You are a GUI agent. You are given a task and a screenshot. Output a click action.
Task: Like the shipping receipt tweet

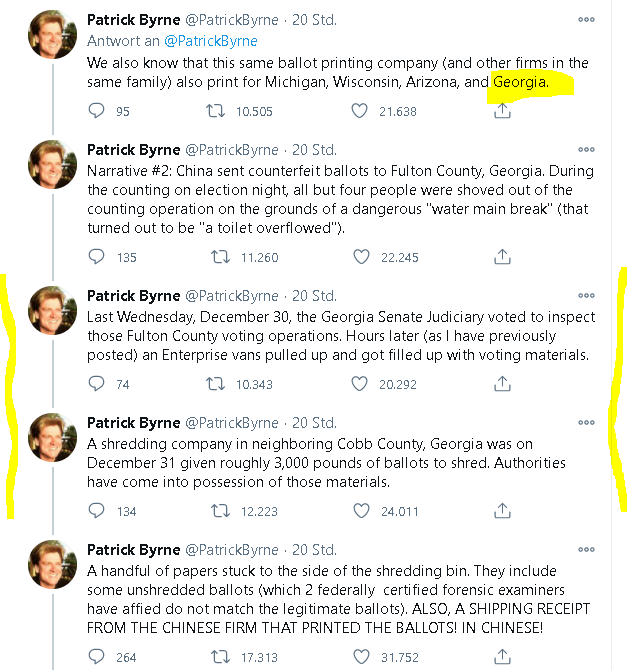coord(360,657)
